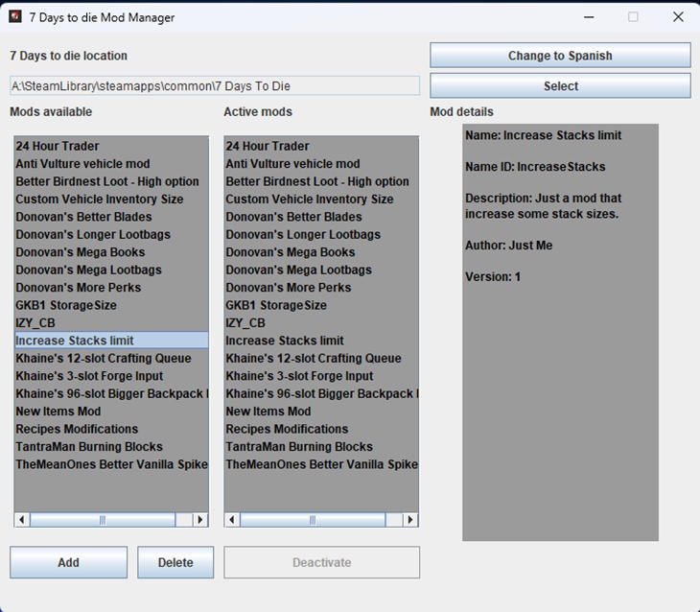Select Donovan's Mega Lootbags in Mods available

point(111,270)
